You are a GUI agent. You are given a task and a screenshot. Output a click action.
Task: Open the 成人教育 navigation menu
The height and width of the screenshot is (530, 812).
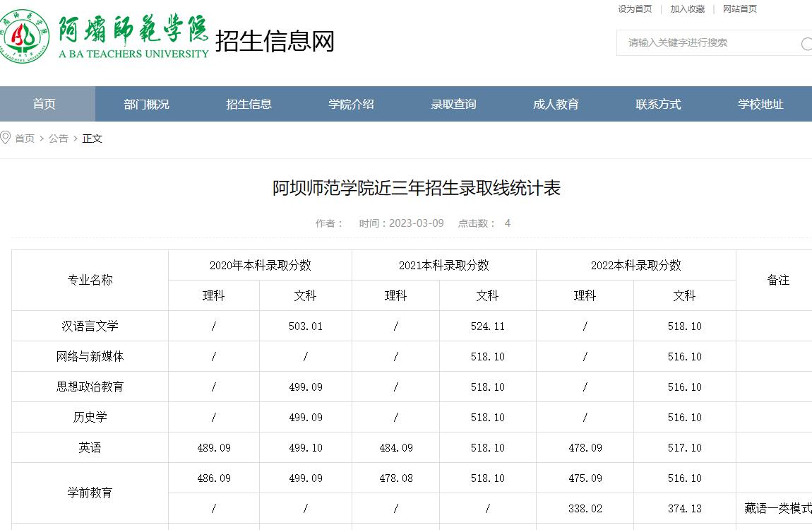pos(556,104)
